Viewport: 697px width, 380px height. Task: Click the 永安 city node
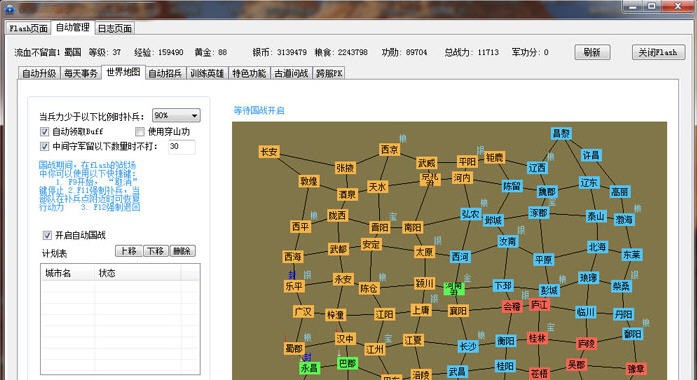[x=343, y=279]
